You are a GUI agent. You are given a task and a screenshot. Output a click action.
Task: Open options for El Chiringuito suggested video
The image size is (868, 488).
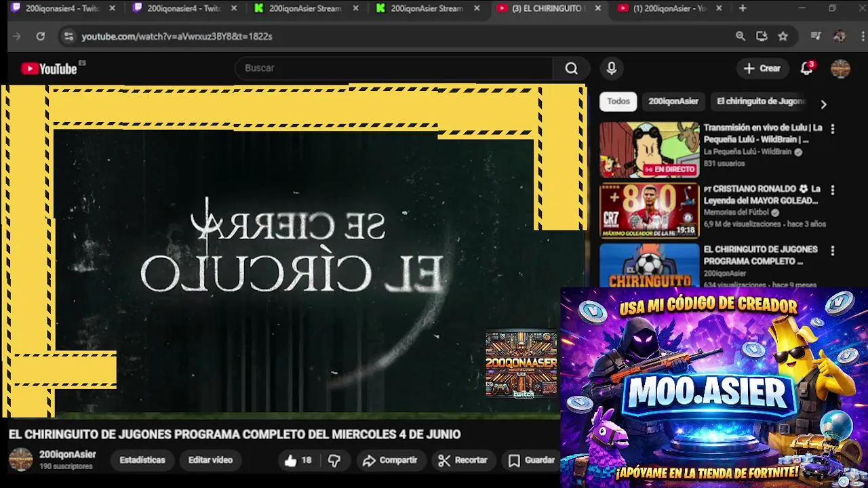point(832,251)
